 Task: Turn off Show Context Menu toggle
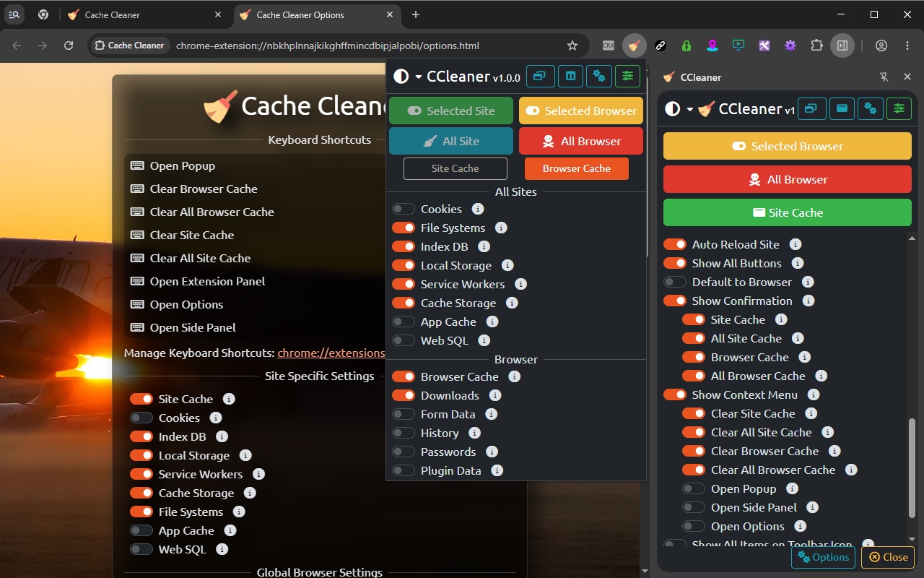675,394
